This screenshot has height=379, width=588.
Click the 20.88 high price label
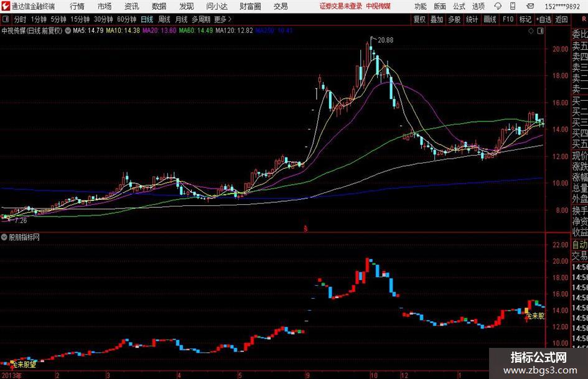[x=386, y=40]
